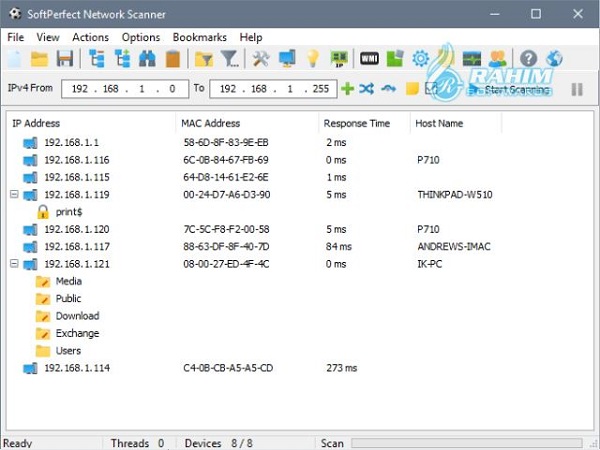600x450 pixels.
Task: Select the row for 192.168.1.114
Action: tap(300, 368)
